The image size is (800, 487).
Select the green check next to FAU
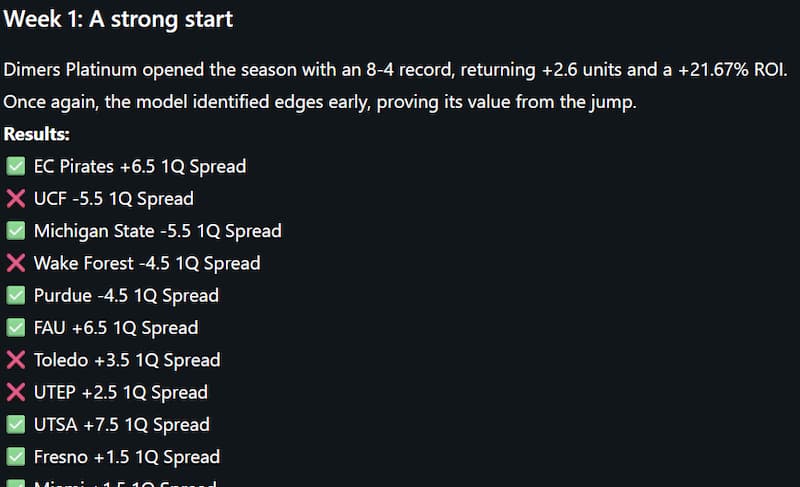pyautogui.click(x=15, y=328)
